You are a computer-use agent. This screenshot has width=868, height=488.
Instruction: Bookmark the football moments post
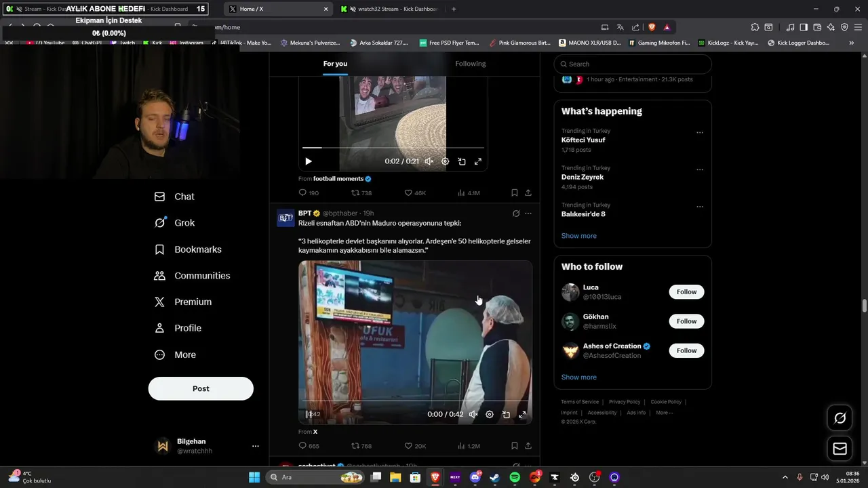pos(514,192)
